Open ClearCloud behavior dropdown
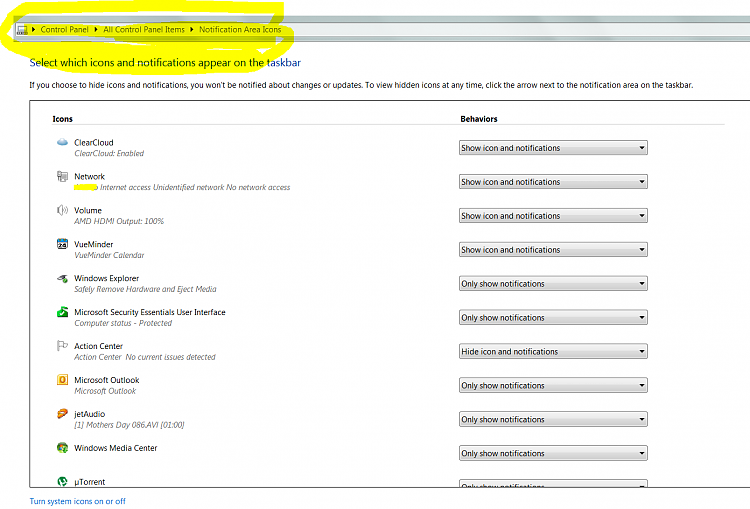750x509 pixels. click(x=553, y=148)
